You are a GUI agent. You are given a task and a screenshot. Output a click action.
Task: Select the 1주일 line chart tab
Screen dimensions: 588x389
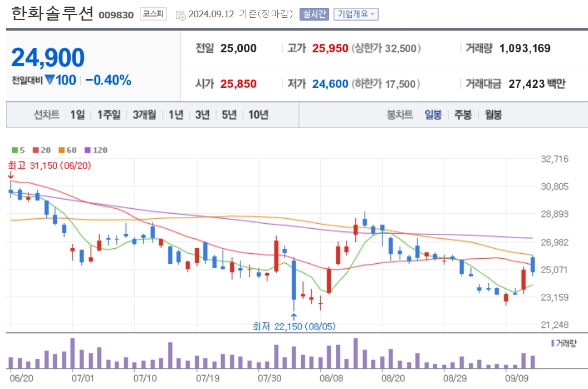click(109, 115)
